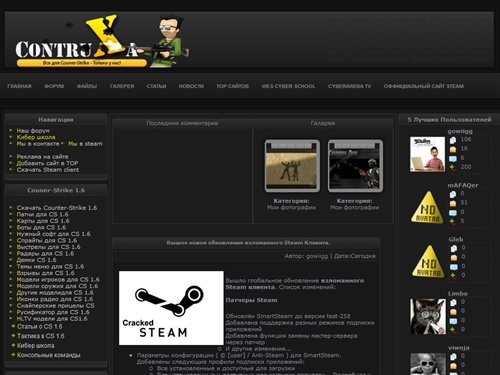Click Gleb's comment bubble icon

(x=454, y=267)
